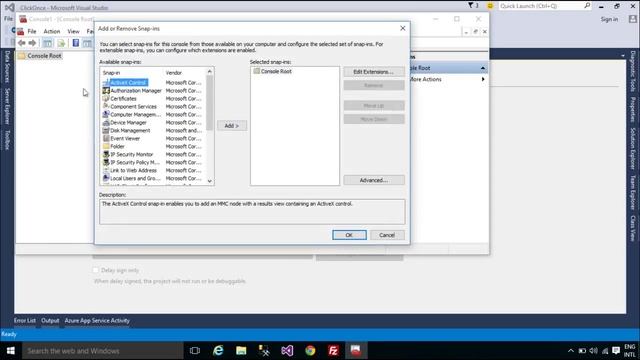Cancel the Add or Remove Snap-ins dialog
The width and height of the screenshot is (640, 360).
(387, 235)
